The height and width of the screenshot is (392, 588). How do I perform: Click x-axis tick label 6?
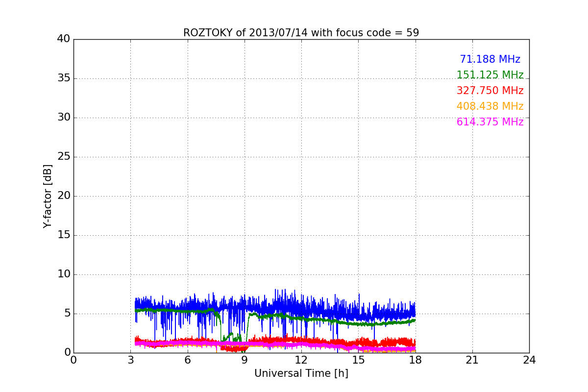pos(187,360)
